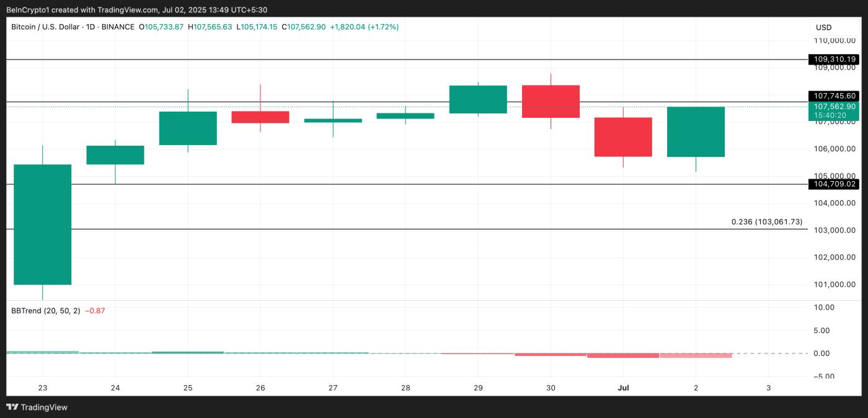Click the 106,000.00 price scale label
This screenshot has height=418, width=868.
click(x=835, y=149)
